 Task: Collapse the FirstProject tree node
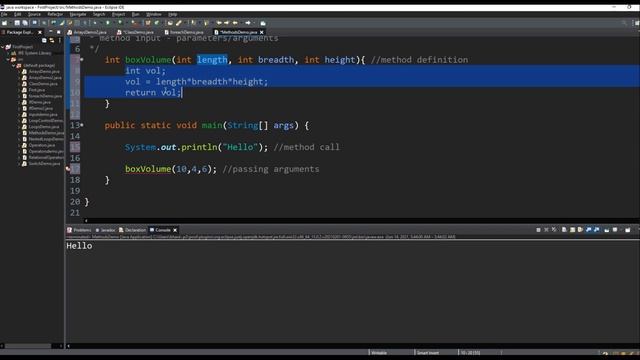(2, 47)
